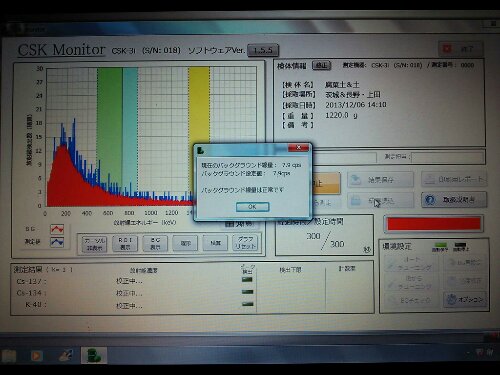Toggle the ROI display button
The height and width of the screenshot is (375, 500).
125,244
